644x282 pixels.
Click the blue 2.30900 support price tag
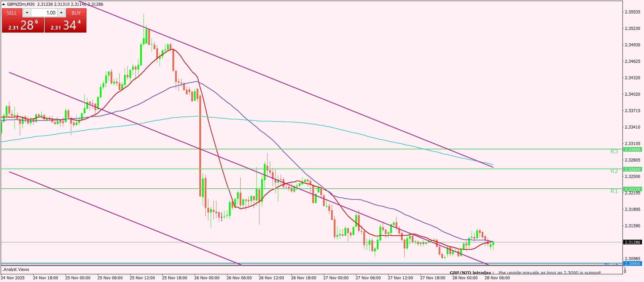[x=632, y=264]
